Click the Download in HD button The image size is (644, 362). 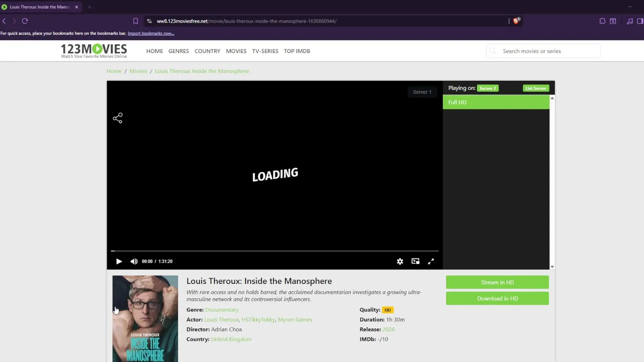click(x=497, y=298)
